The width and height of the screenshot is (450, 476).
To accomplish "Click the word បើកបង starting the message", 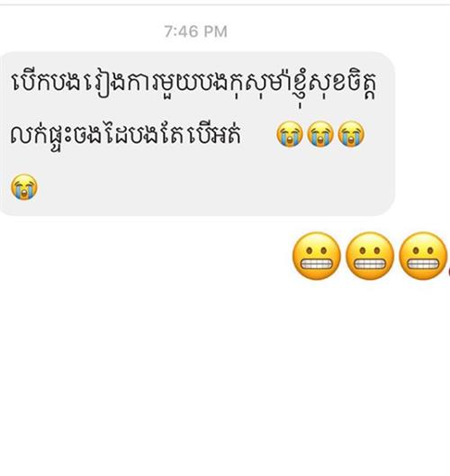I will 46,82.
